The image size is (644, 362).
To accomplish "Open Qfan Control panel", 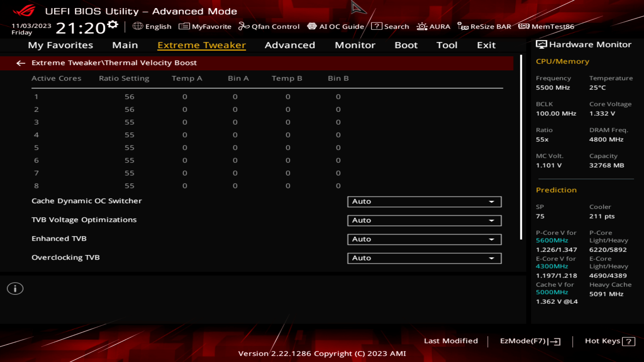I will (269, 26).
